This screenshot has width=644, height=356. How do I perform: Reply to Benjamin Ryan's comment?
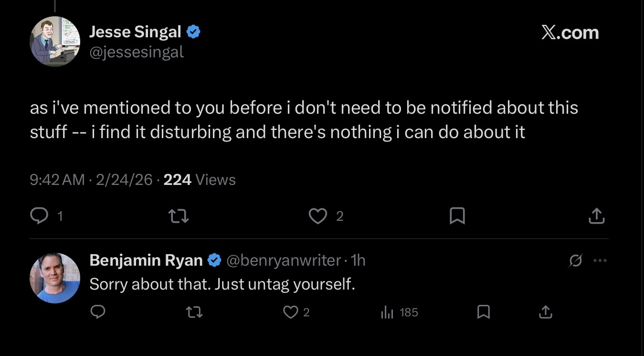point(97,312)
